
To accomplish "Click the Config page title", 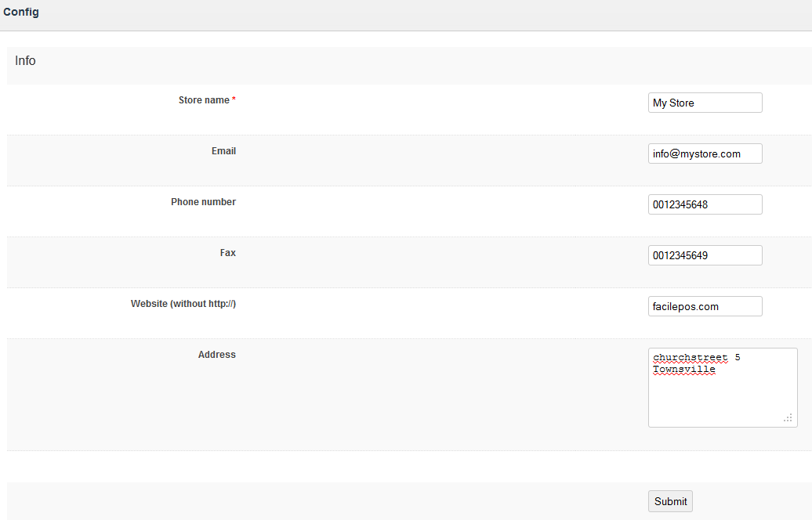I will point(21,13).
